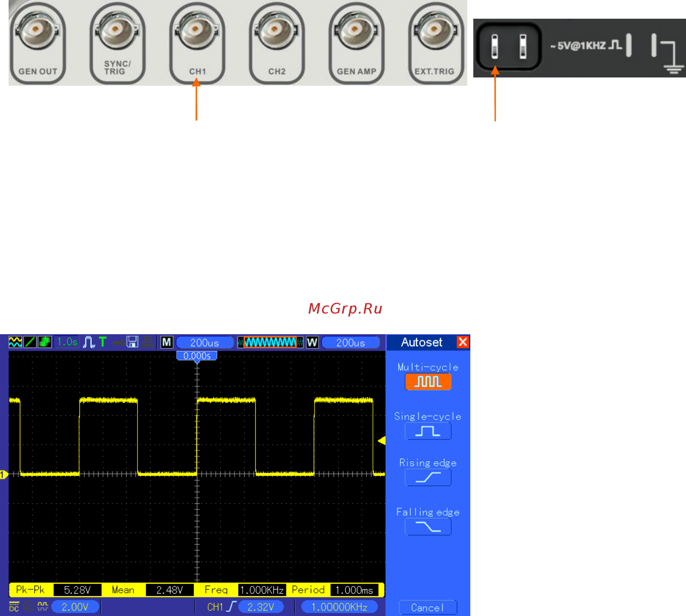Click the Cancel button in Autoset menu

428,607
